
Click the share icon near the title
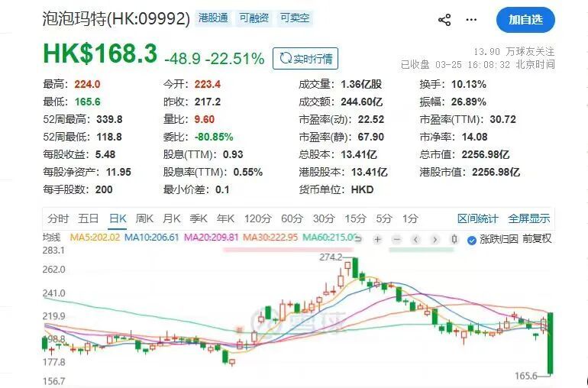[444, 20]
